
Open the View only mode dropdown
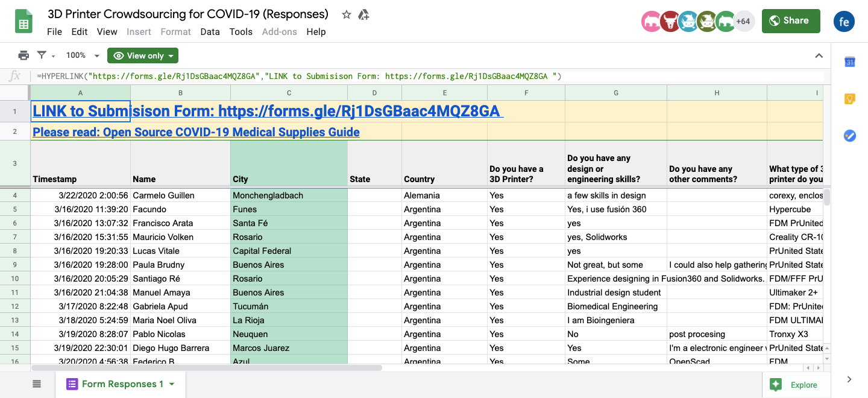tap(143, 55)
